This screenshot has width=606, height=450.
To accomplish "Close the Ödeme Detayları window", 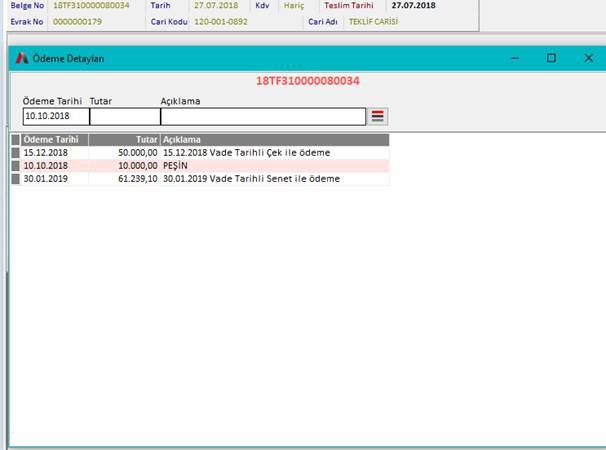I will pyautogui.click(x=588, y=58).
